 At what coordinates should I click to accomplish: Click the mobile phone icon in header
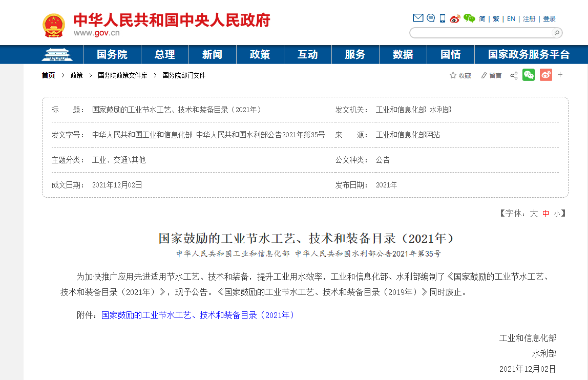pyautogui.click(x=443, y=18)
